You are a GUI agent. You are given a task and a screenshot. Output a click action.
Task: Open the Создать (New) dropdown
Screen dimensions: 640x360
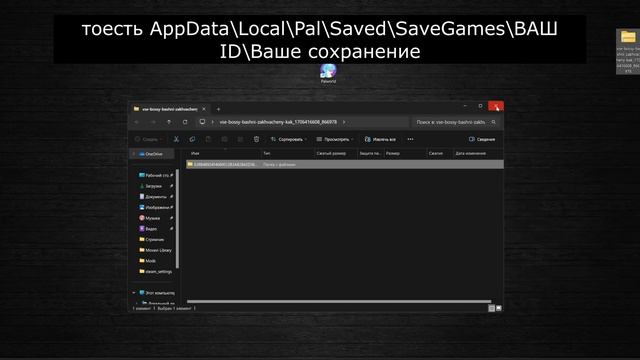[x=149, y=139]
